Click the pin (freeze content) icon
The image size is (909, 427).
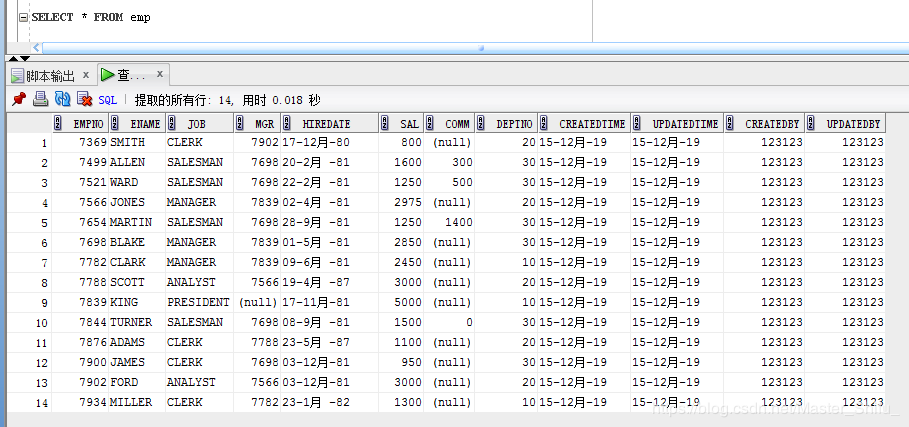coord(18,99)
